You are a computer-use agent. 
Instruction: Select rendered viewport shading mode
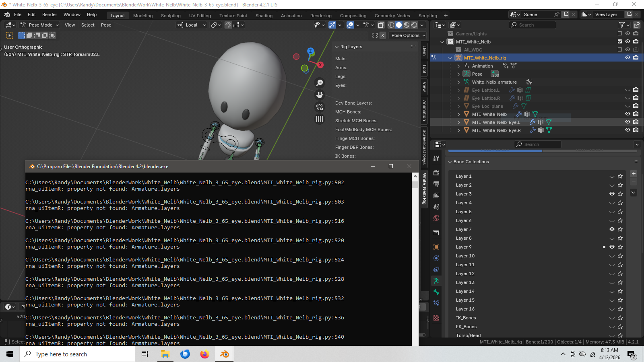pyautogui.click(x=414, y=25)
